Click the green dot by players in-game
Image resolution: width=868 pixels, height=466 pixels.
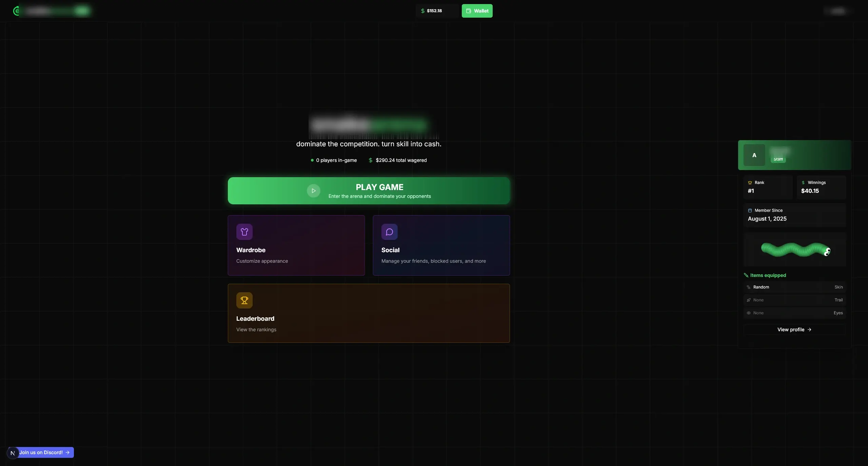(x=312, y=160)
